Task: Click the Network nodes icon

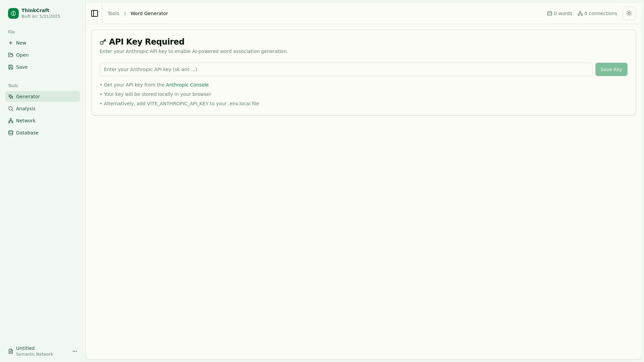Action: point(11,121)
